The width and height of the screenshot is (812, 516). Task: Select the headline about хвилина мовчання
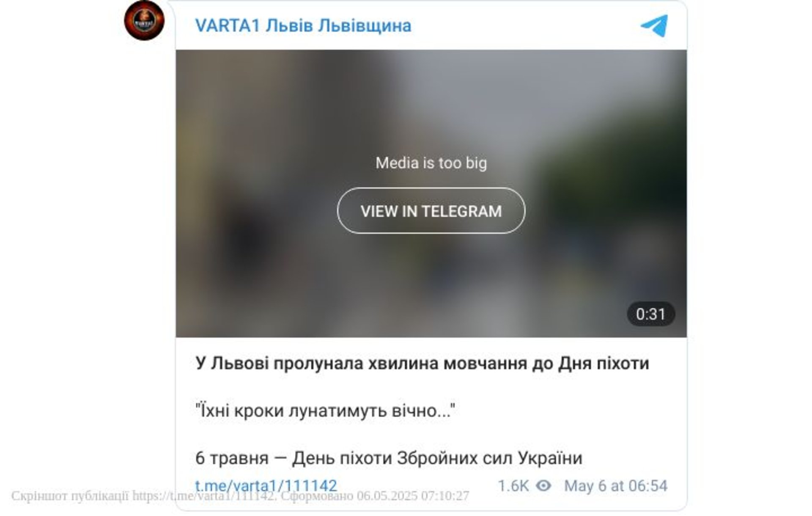pyautogui.click(x=422, y=363)
